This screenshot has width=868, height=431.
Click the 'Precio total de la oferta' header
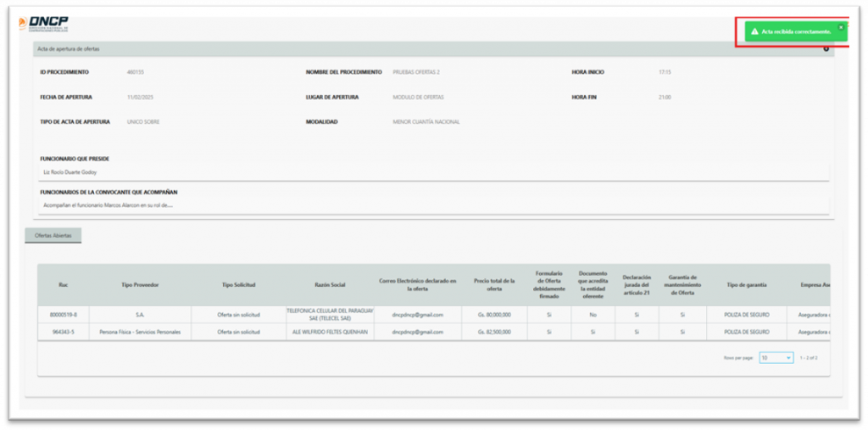492,284
